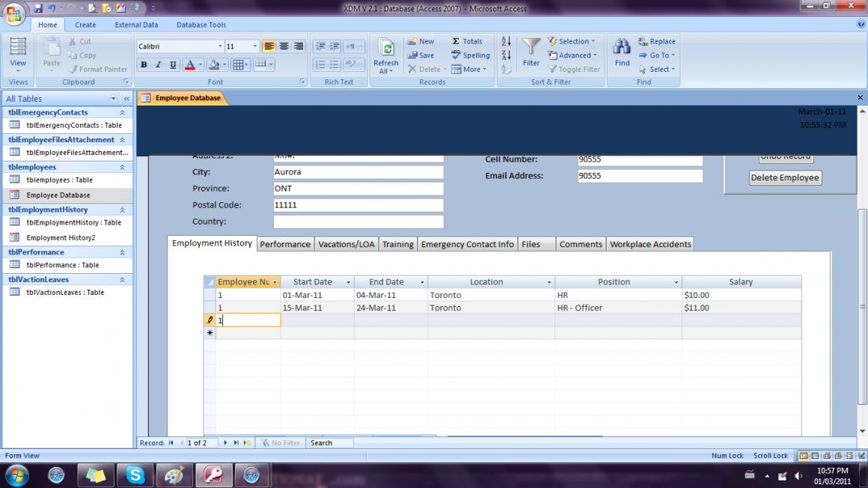Screen dimensions: 868x488
Task: Open the font color picker arrow
Action: 201,65
